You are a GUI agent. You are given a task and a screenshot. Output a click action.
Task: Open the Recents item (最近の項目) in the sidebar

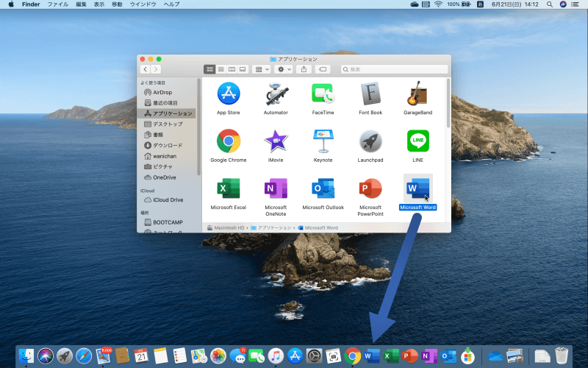click(166, 103)
